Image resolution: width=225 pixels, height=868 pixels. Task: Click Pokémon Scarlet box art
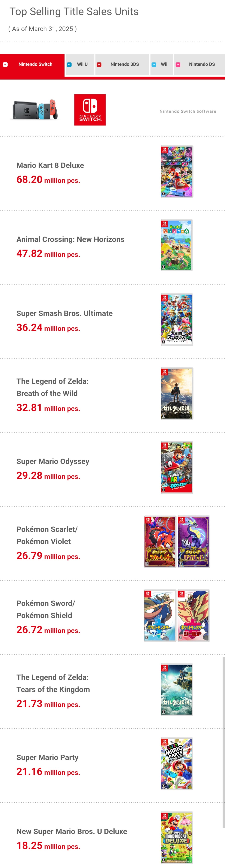coord(160,541)
